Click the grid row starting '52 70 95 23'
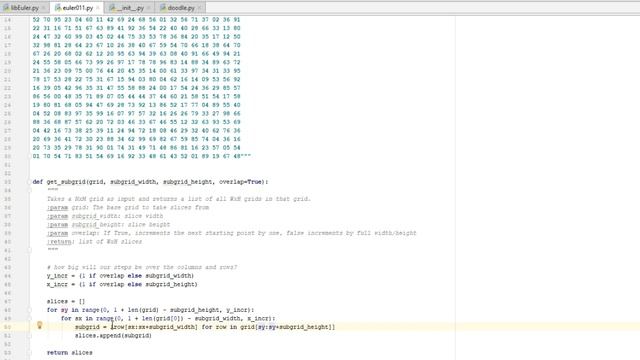Image resolution: width=640 pixels, height=360 pixels. tap(136, 20)
